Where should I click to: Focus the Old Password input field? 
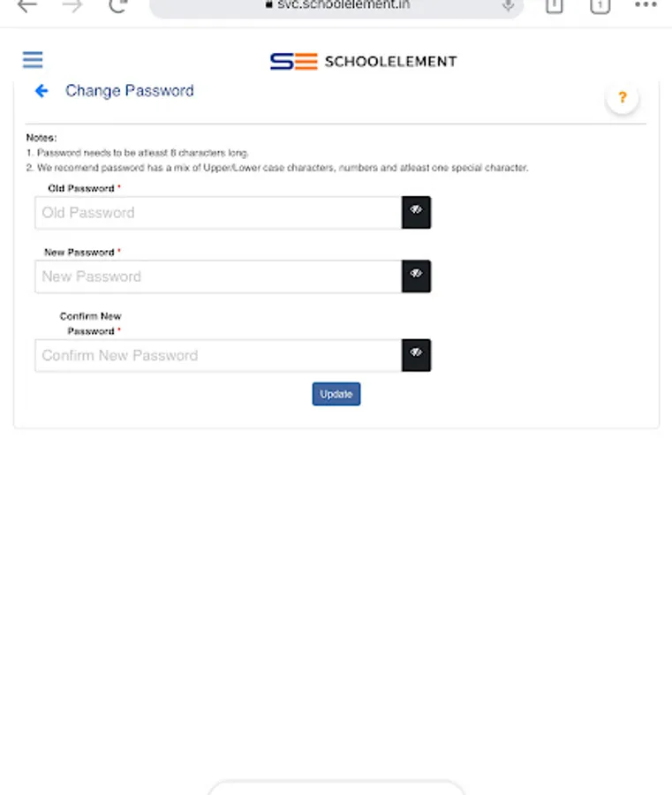[218, 212]
